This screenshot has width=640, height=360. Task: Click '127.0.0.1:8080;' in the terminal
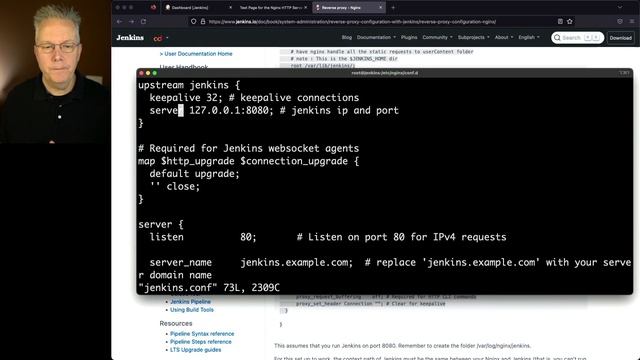231,110
